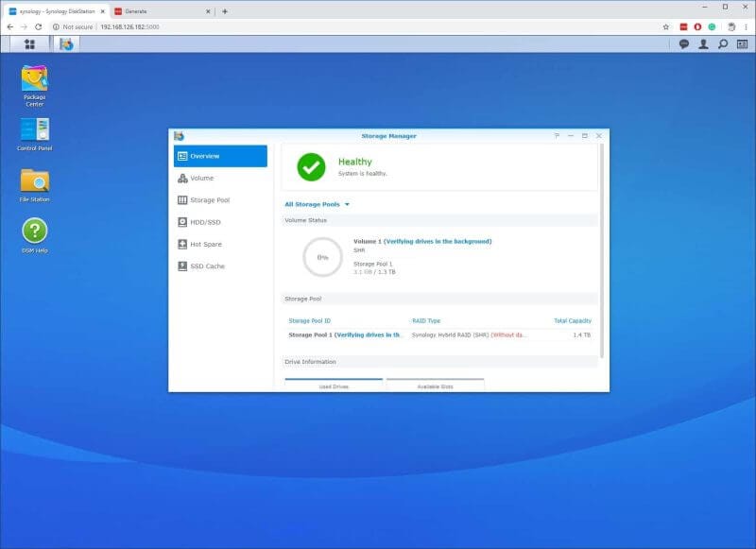Expand the All Storage Pools dropdown
The width and height of the screenshot is (756, 549).
pyautogui.click(x=316, y=203)
